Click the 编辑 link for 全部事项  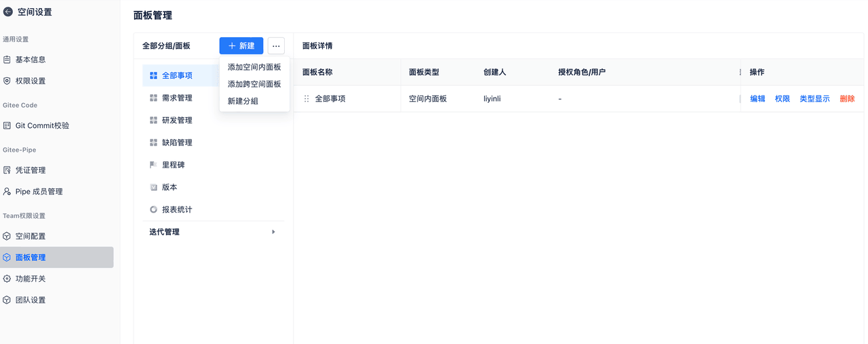pyautogui.click(x=757, y=99)
